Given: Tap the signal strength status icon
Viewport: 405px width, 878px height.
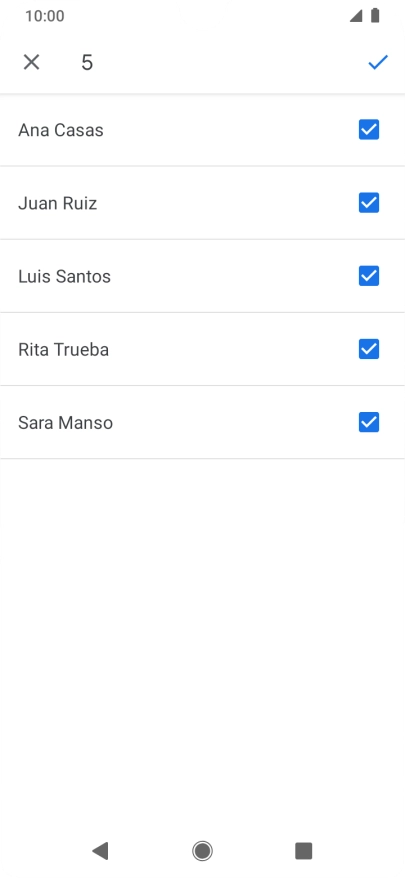Looking at the screenshot, I should tap(356, 16).
